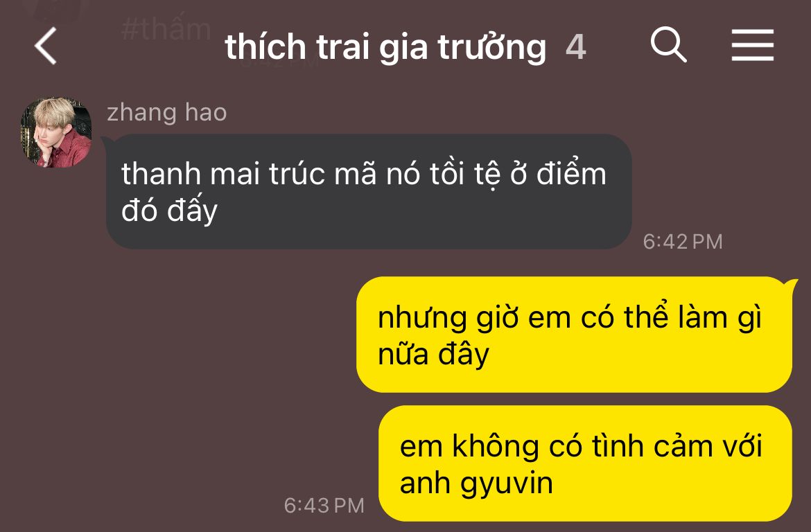Tap the 6:42 PM timestamp
Screen dimensions: 811x532
coord(682,242)
